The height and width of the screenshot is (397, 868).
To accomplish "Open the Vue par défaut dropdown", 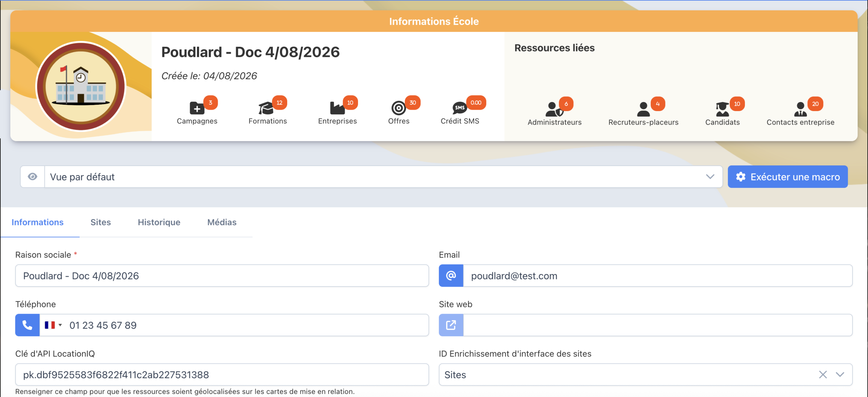I will [383, 176].
